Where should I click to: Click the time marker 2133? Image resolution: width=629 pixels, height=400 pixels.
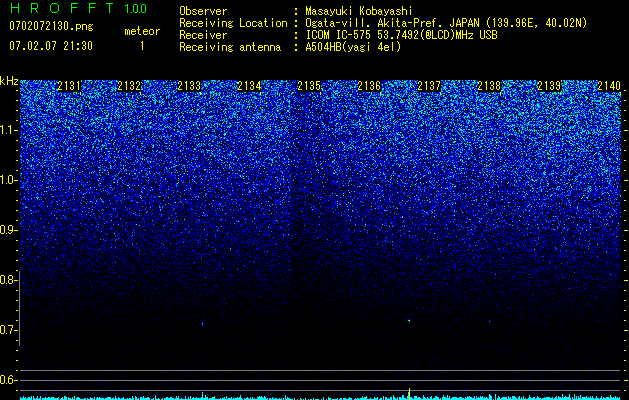point(189,86)
